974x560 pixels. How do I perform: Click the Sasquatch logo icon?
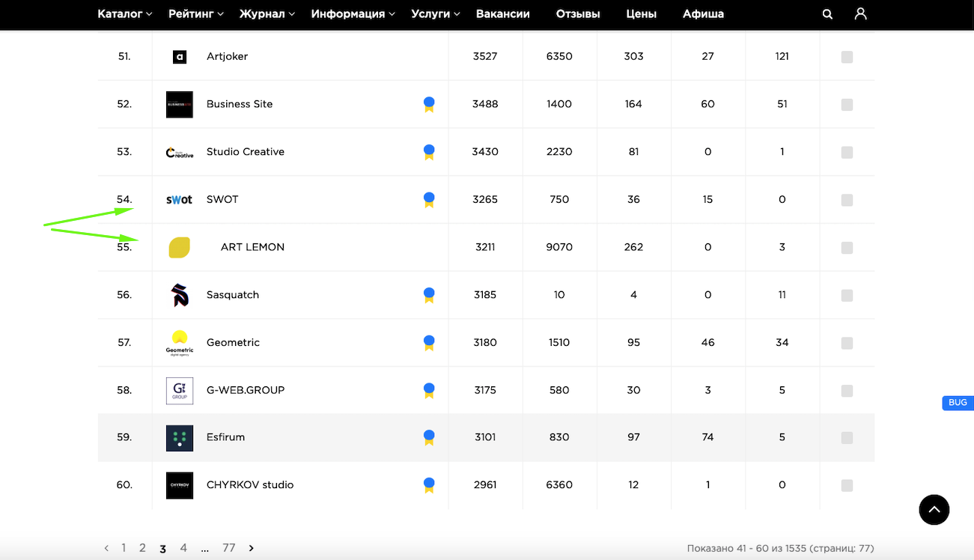coord(180,295)
